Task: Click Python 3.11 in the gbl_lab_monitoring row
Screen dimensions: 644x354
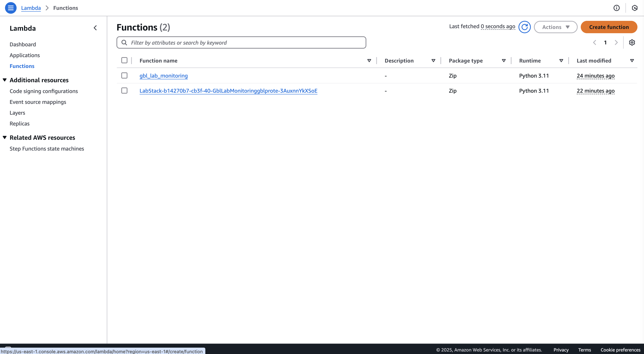Action: (x=534, y=76)
